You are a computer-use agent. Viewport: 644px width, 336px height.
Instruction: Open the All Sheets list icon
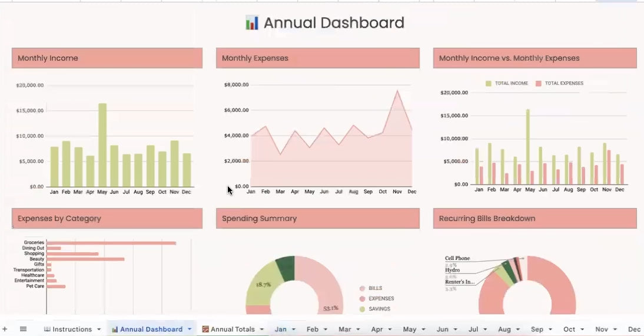24,329
